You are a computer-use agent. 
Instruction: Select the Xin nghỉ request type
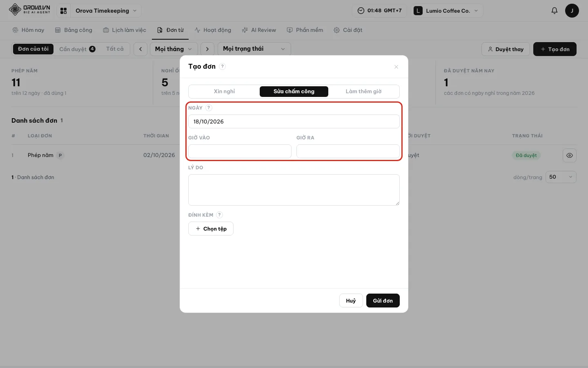coord(225,92)
